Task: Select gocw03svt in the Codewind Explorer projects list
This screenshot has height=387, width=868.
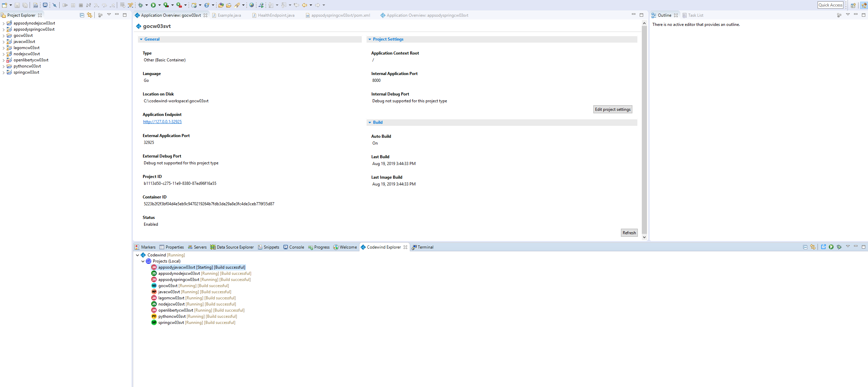Action: click(168, 286)
